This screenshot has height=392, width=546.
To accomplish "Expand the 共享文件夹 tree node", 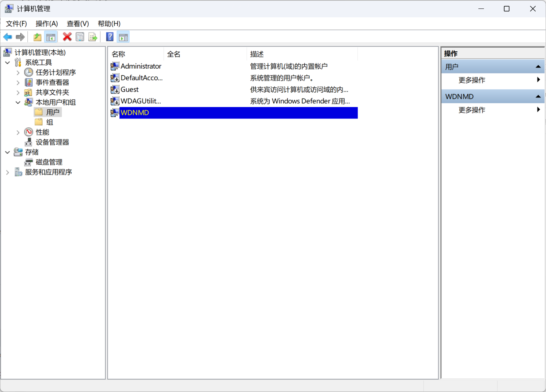I will pos(18,92).
